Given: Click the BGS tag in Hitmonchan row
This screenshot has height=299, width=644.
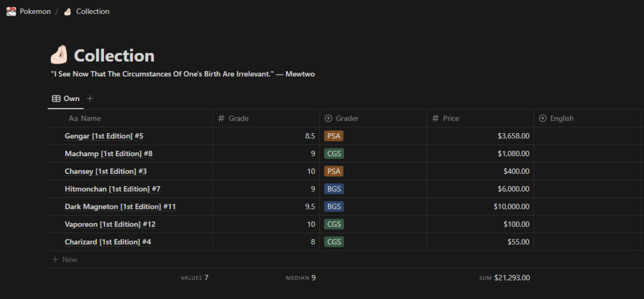Looking at the screenshot, I should click(x=334, y=189).
